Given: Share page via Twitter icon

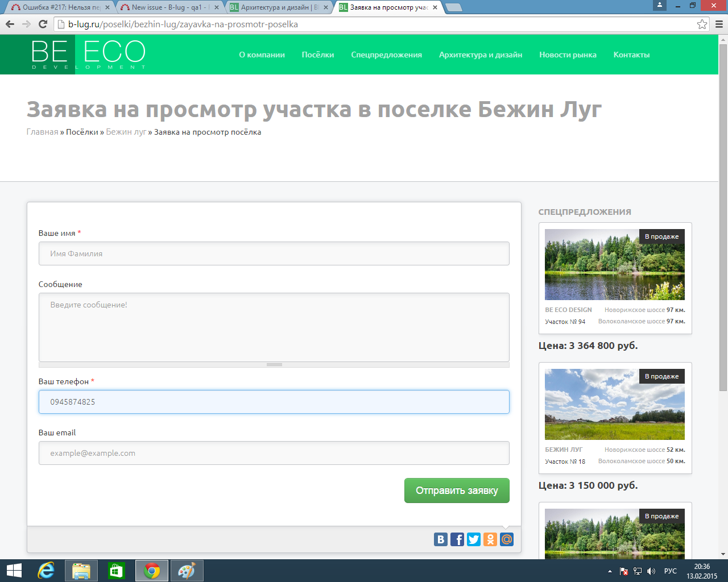Looking at the screenshot, I should point(473,539).
